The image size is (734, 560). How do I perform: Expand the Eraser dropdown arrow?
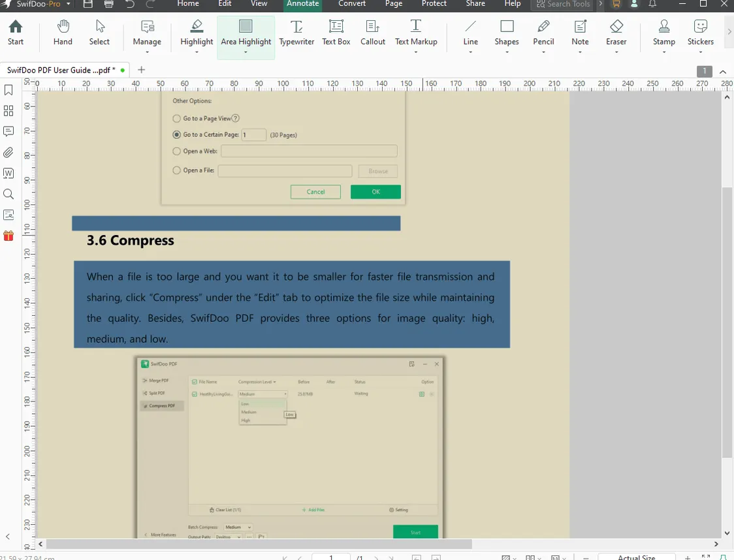pos(616,52)
